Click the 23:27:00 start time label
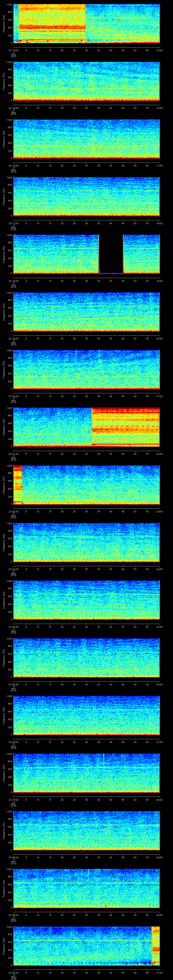 pos(13,799)
